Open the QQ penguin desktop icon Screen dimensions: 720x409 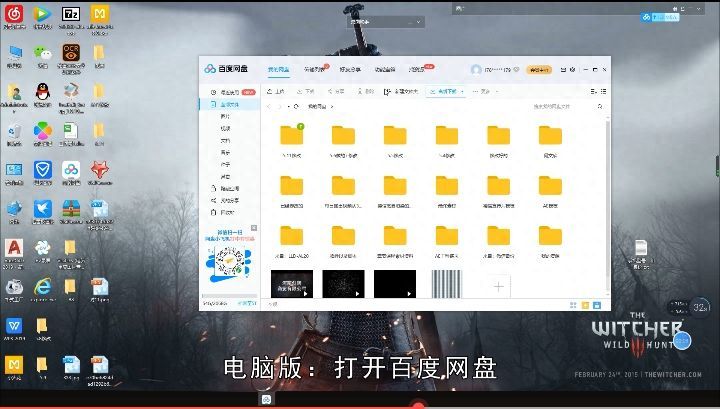coord(42,92)
